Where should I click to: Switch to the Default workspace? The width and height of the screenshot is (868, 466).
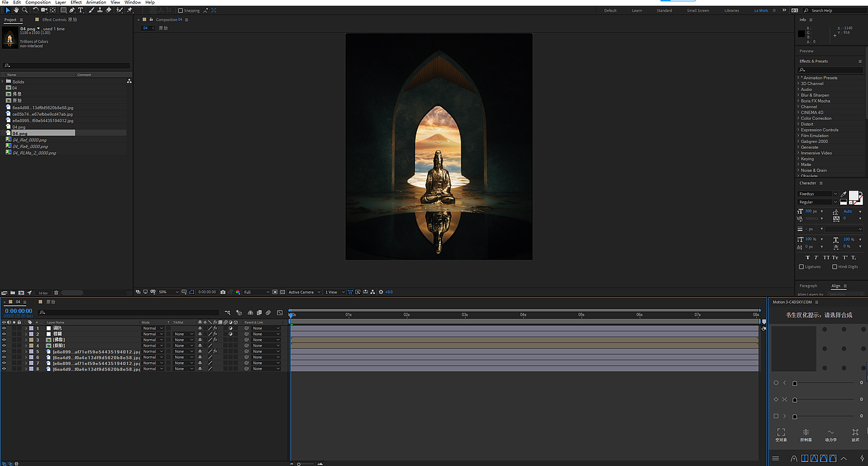coord(610,10)
